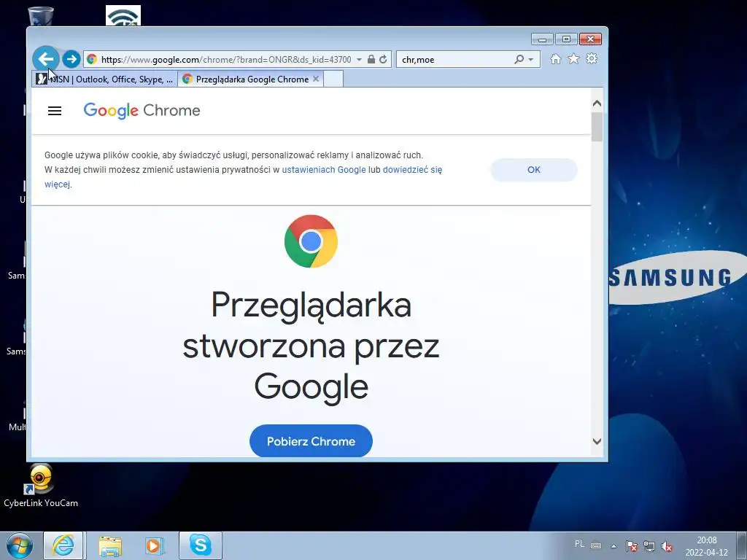Close the Internet Explorer window

[x=590, y=39]
